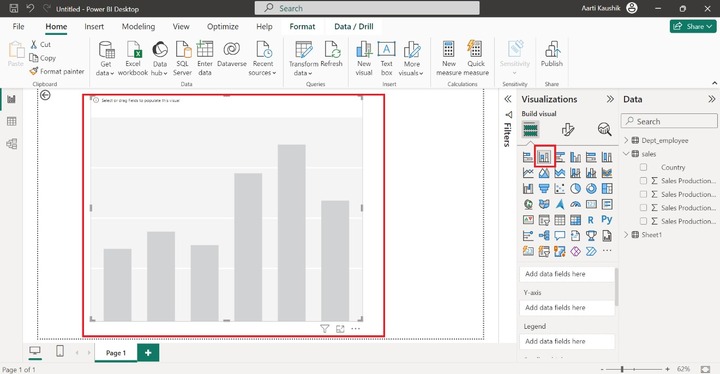Pick the Area chart visual icon
Screen dimensions: 720x374
click(544, 173)
